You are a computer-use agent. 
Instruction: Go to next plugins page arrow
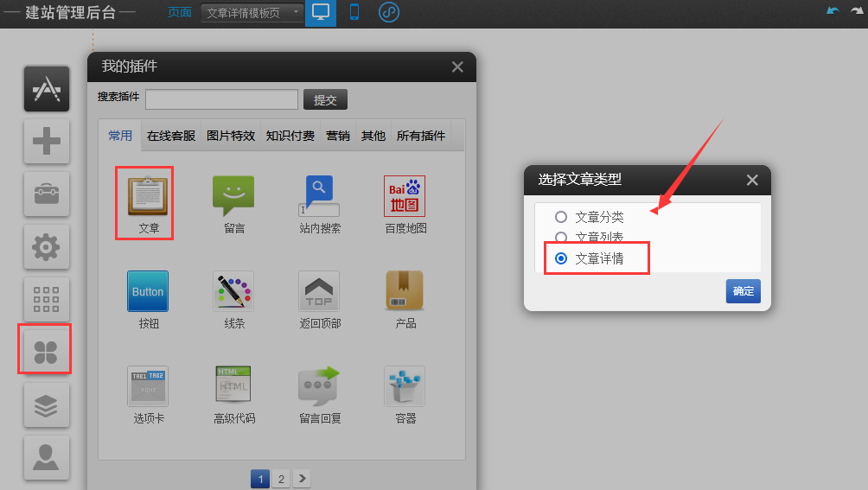pyautogui.click(x=302, y=479)
